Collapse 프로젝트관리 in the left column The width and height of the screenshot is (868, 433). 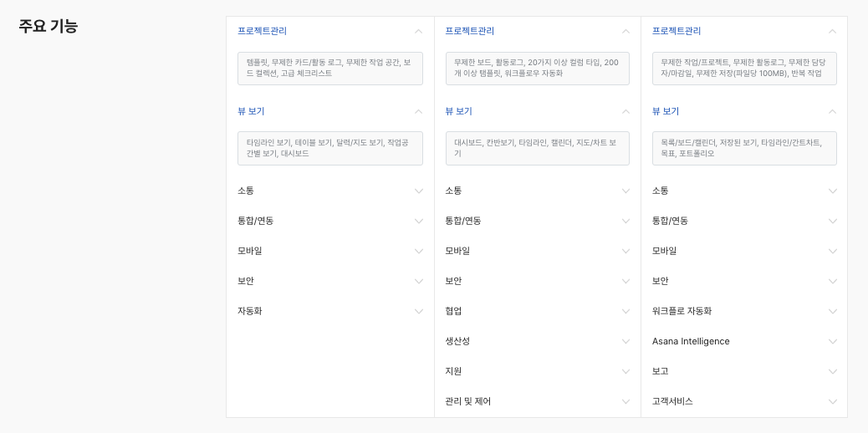click(x=418, y=31)
